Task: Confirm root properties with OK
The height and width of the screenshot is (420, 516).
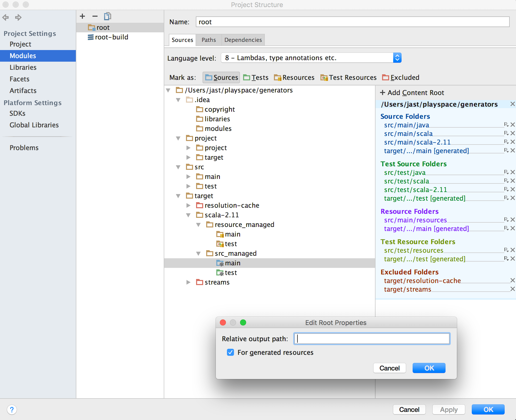Action: click(429, 368)
